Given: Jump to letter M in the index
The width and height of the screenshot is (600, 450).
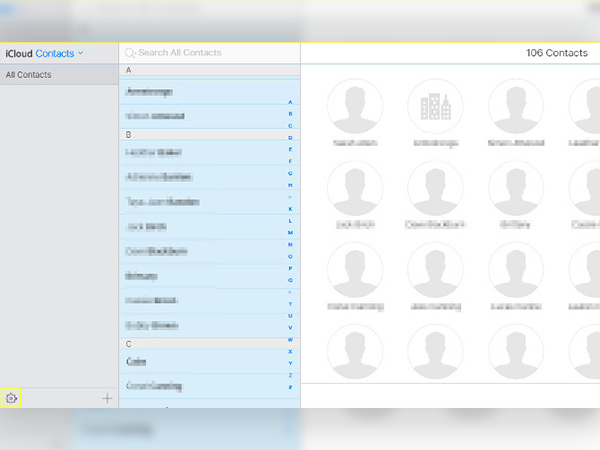Looking at the screenshot, I should click(290, 233).
